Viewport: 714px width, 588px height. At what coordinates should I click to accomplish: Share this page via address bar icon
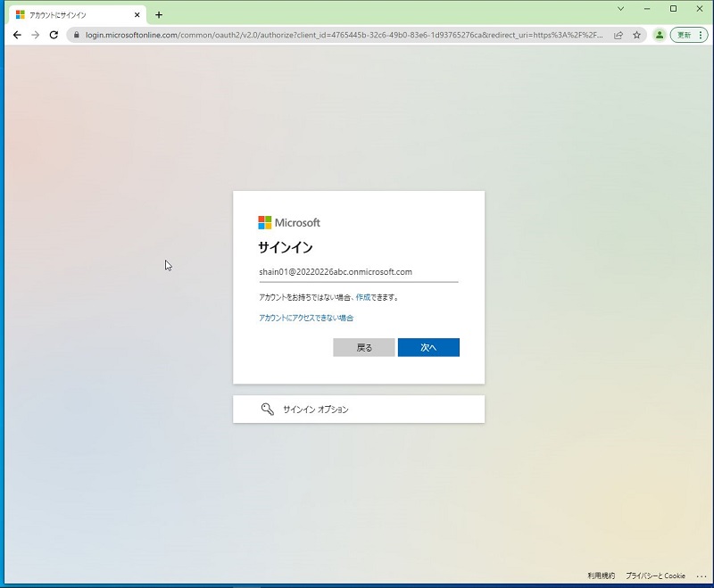pos(618,35)
